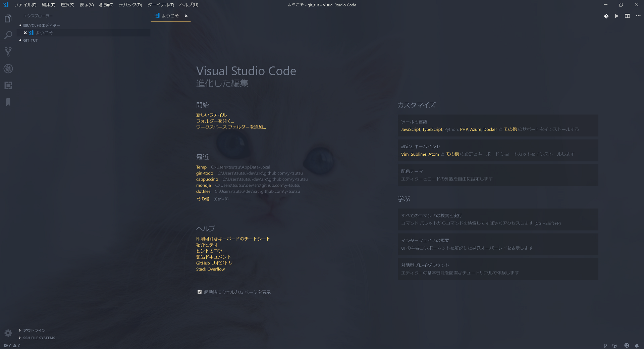Screen dimensions: 644x349
Task: Open the 選択(S) menu
Action: click(x=67, y=5)
